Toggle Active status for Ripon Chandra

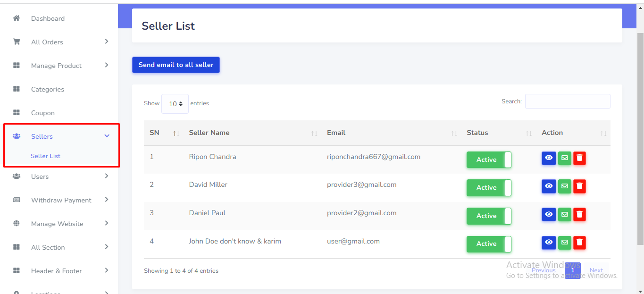coord(489,160)
